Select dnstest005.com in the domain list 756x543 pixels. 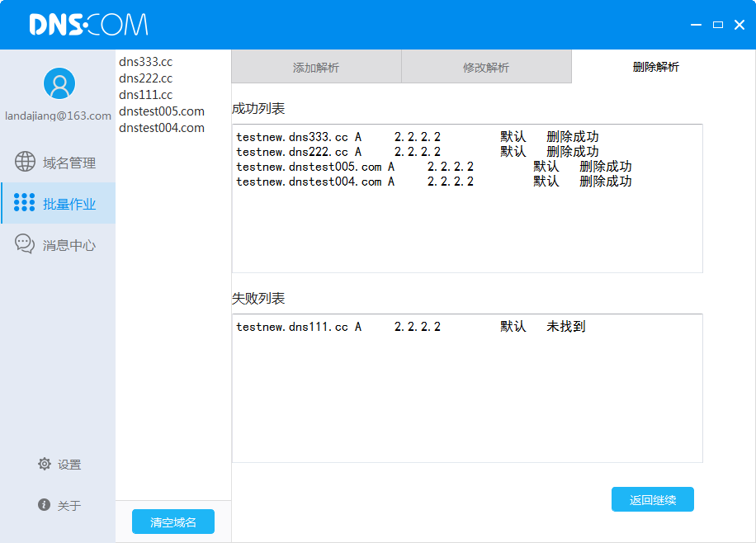click(162, 111)
